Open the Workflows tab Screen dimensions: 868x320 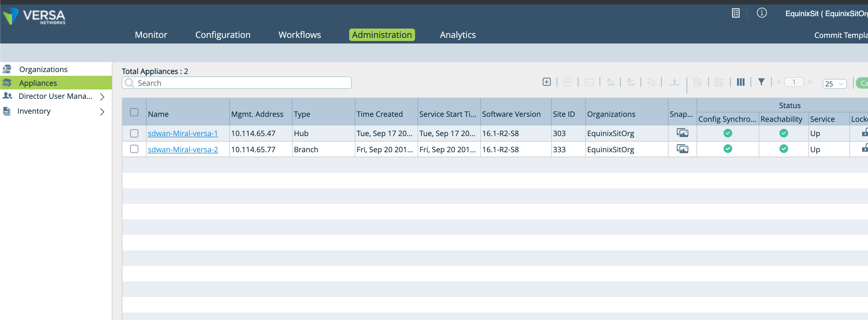pyautogui.click(x=299, y=35)
